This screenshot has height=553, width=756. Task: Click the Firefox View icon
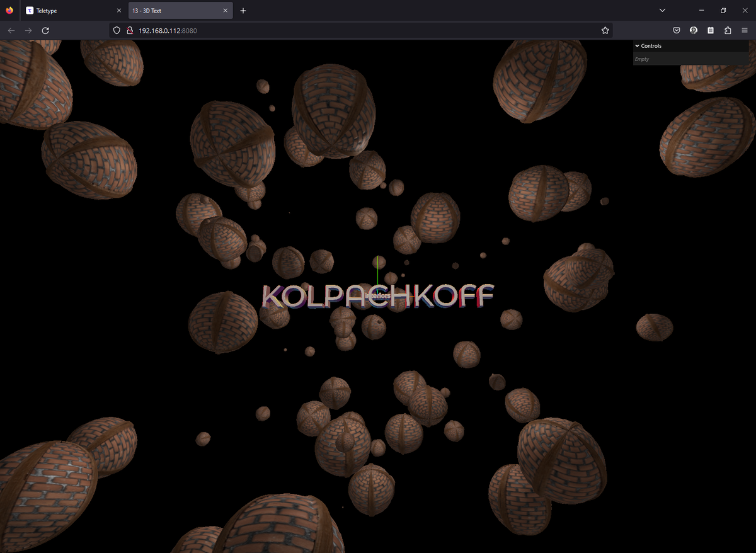(x=9, y=11)
